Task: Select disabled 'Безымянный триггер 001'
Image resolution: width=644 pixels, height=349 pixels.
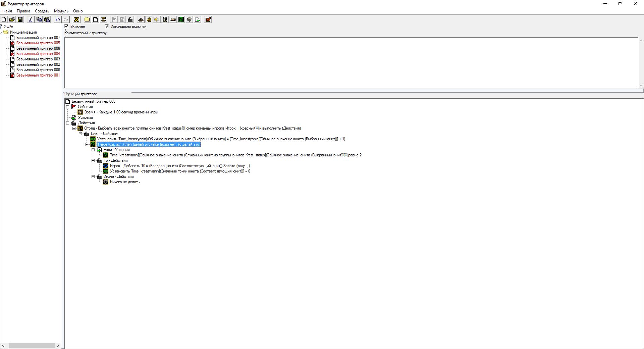Action: 38,75
